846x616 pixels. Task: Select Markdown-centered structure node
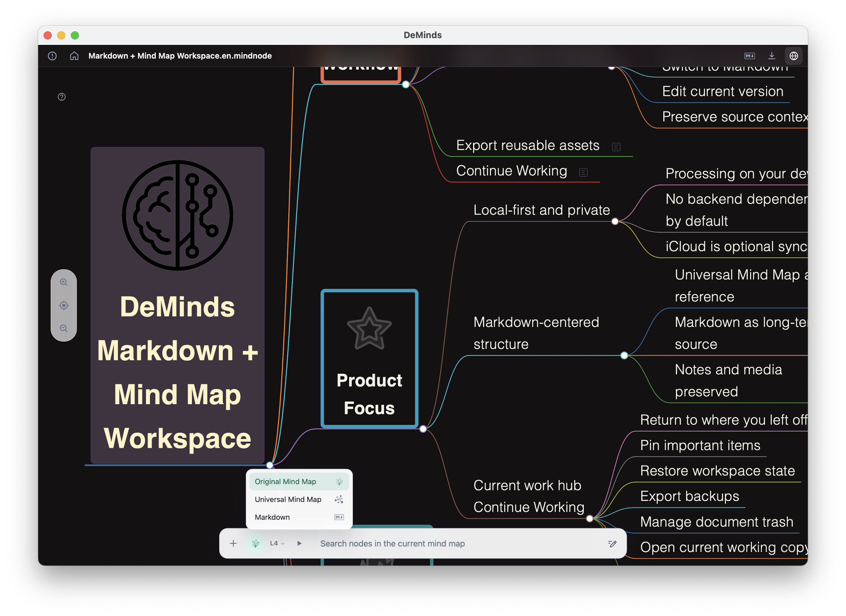[536, 333]
